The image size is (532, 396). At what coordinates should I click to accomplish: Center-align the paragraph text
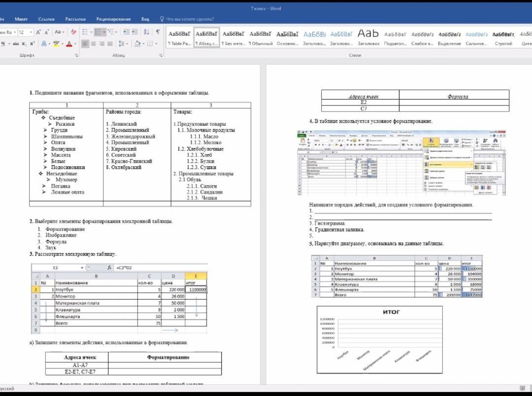pyautogui.click(x=93, y=44)
